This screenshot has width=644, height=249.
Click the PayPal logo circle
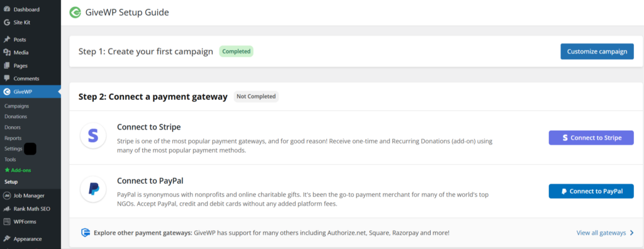pyautogui.click(x=94, y=189)
